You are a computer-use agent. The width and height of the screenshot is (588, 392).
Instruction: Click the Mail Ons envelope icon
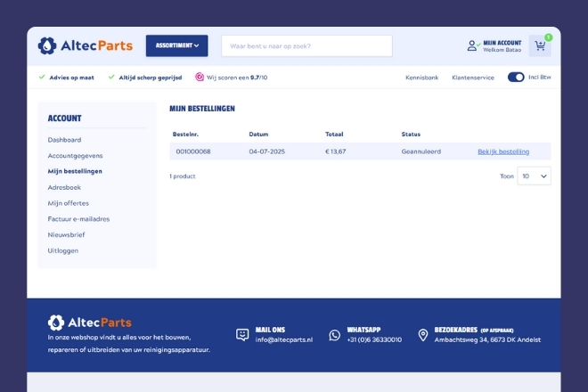[x=242, y=335]
